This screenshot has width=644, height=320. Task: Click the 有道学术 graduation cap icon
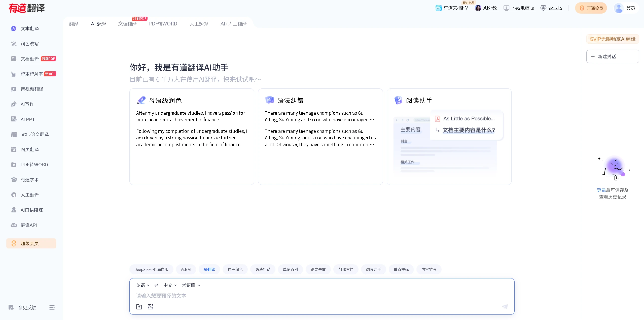click(x=14, y=180)
